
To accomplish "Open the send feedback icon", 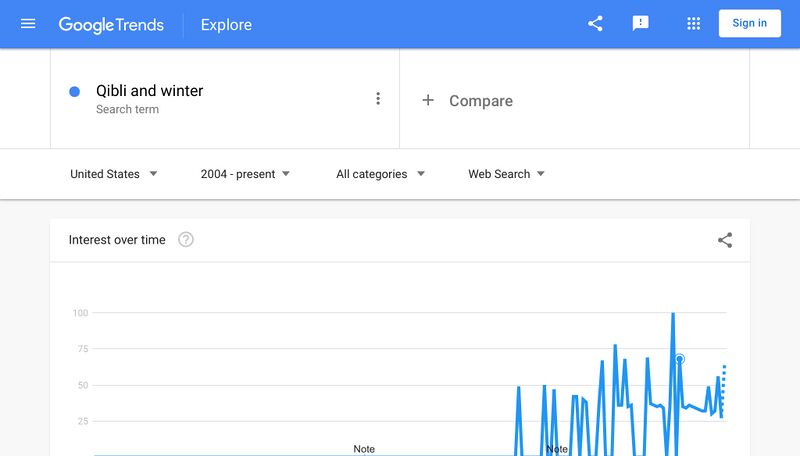I will click(x=641, y=24).
